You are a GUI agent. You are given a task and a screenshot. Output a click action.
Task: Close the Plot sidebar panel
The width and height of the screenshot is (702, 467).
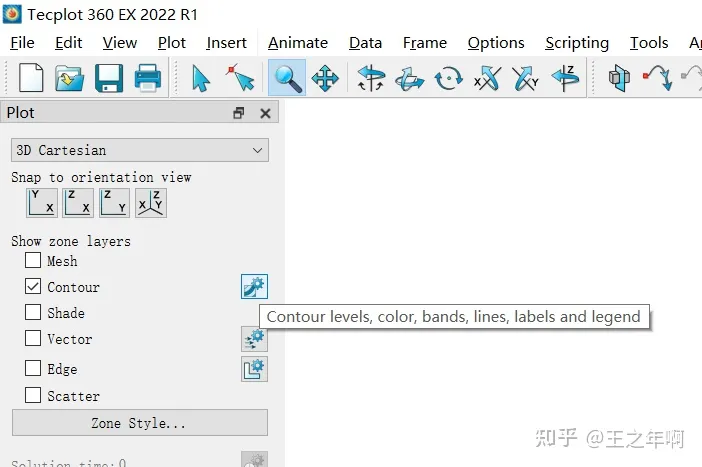click(265, 113)
